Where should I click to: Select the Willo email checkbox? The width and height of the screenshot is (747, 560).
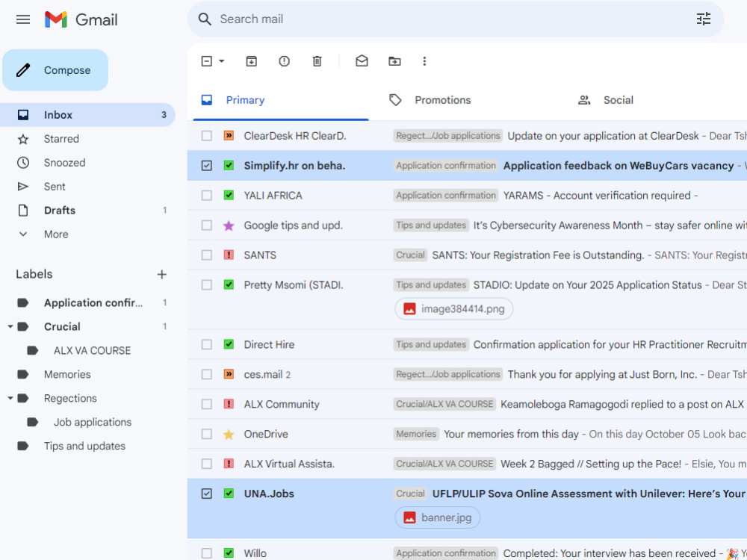(206, 553)
